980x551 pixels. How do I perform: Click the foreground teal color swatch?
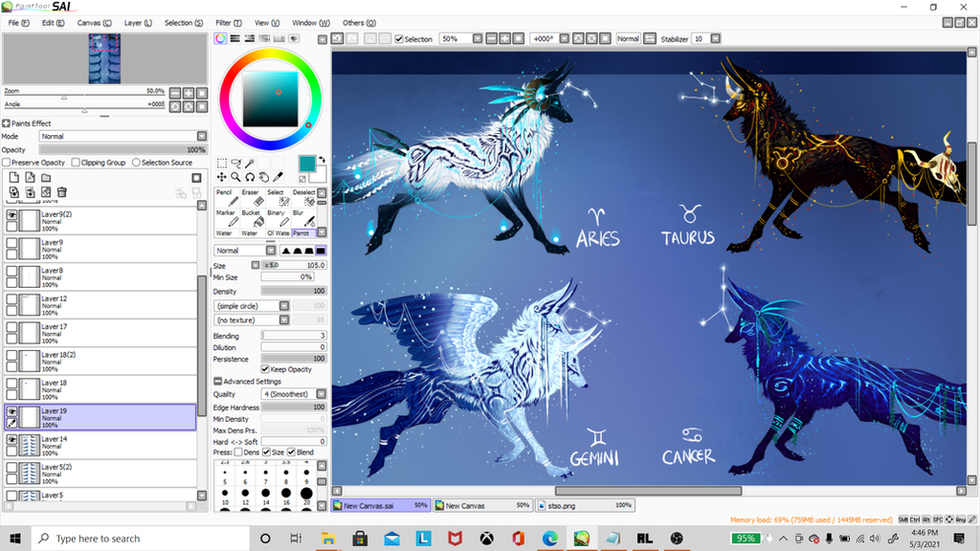pos(307,164)
